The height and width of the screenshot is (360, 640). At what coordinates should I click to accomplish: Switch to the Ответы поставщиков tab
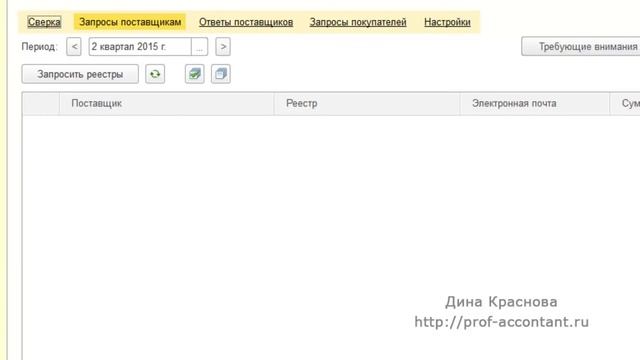pos(246,22)
